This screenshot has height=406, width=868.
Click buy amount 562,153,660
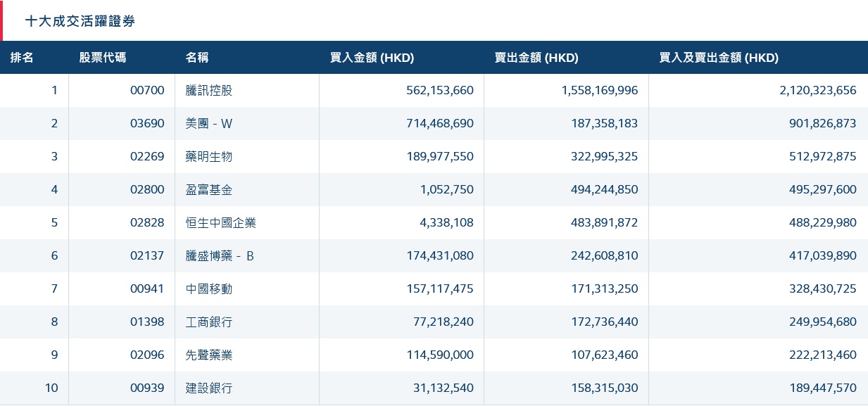[440, 90]
